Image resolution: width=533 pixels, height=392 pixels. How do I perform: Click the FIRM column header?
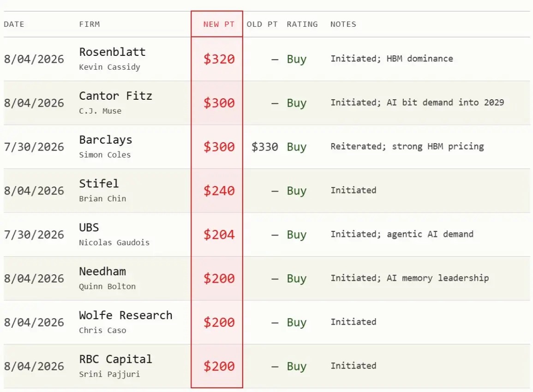pyautogui.click(x=90, y=24)
